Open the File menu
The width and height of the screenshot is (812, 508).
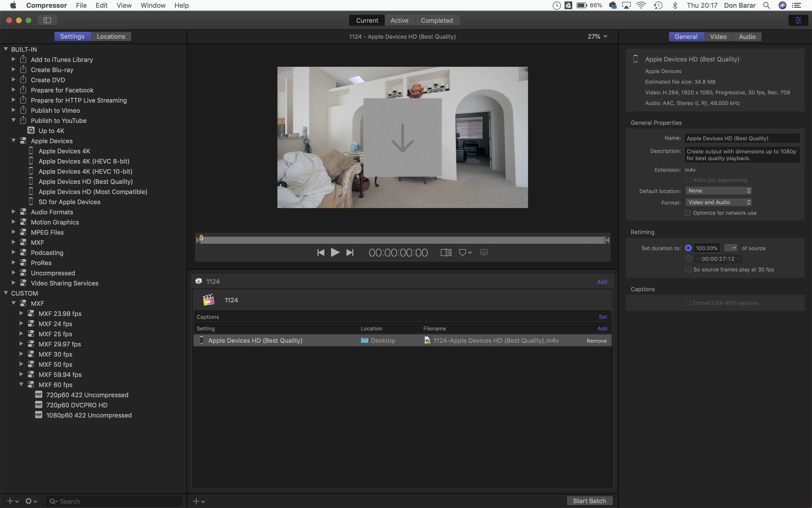(x=81, y=5)
